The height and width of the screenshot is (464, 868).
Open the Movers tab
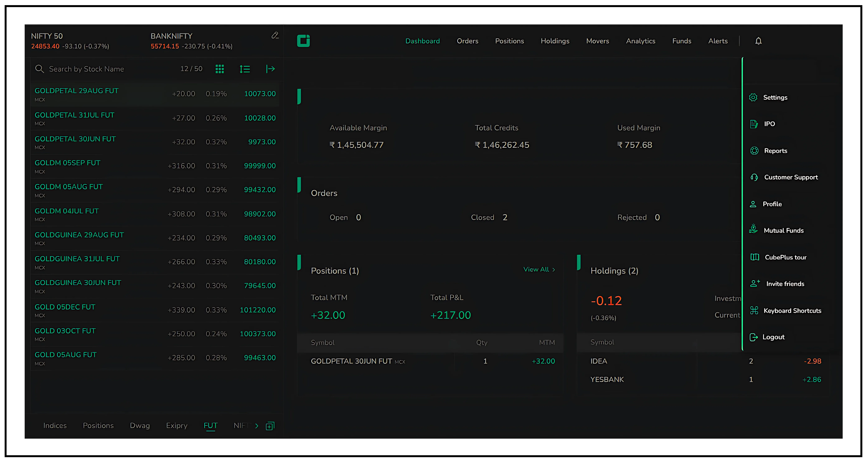coord(597,41)
